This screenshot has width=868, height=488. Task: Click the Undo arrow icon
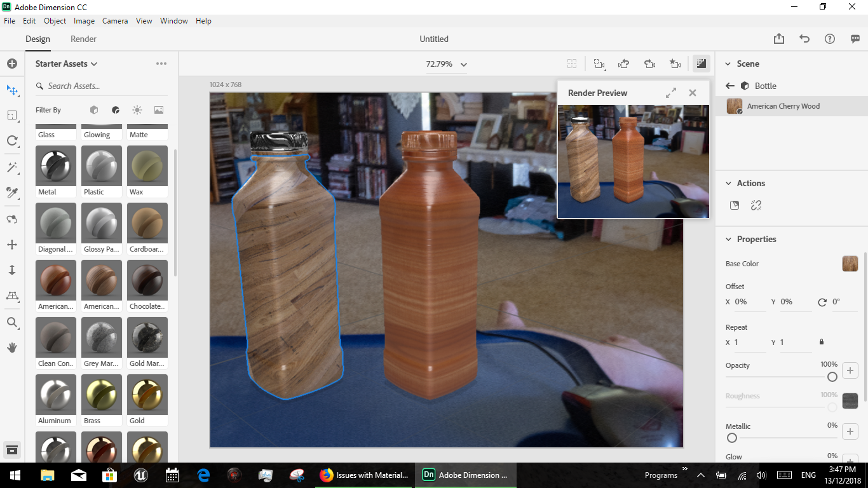[x=804, y=39]
